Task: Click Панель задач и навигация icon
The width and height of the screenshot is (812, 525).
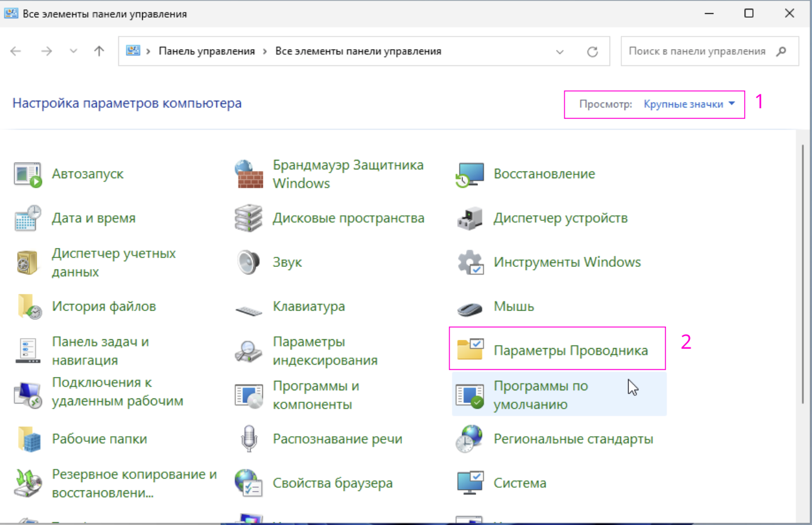Action: [x=28, y=351]
